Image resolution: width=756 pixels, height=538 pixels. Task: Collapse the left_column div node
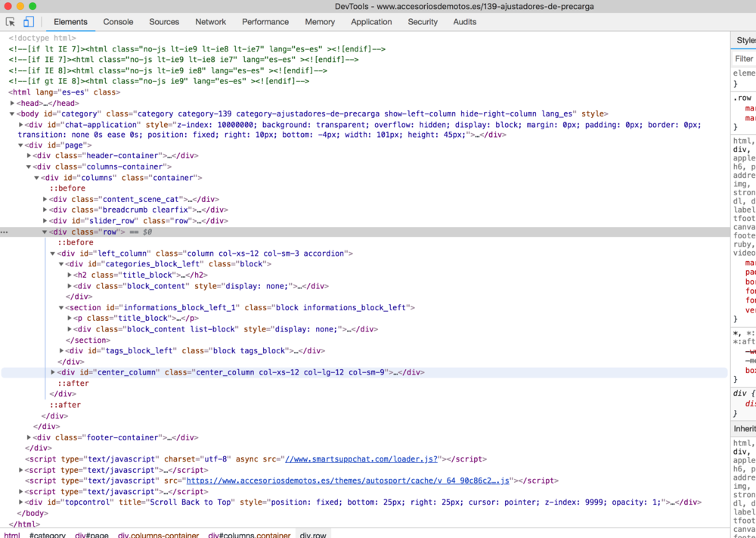point(53,253)
